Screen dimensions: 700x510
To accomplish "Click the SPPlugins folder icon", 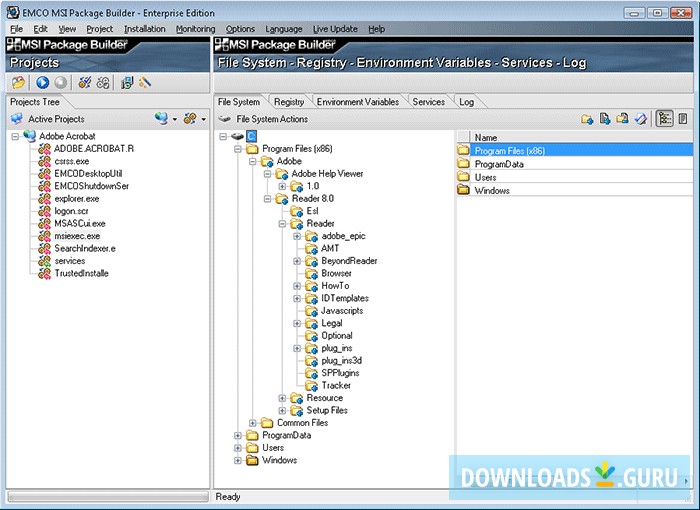I will click(x=311, y=373).
